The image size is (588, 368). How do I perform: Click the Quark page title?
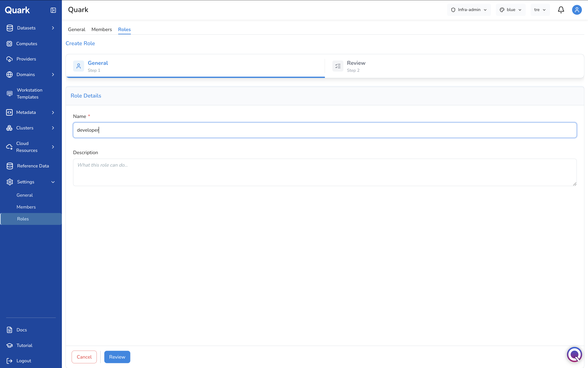[78, 10]
